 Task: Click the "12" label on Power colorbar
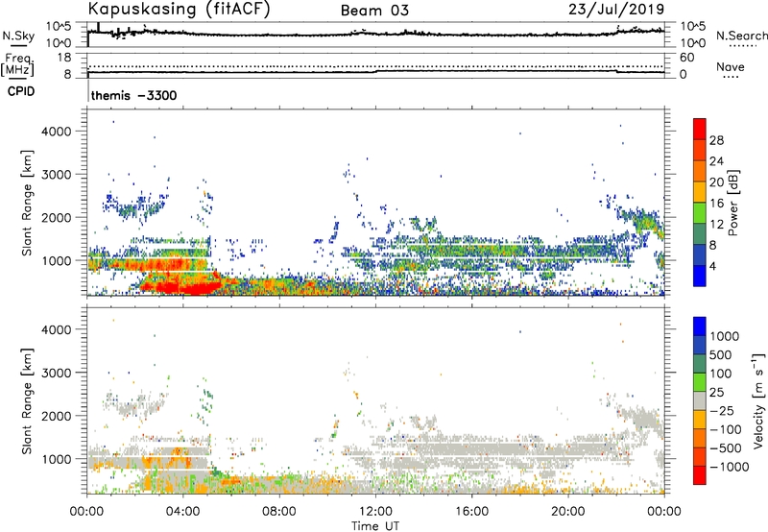pyautogui.click(x=716, y=225)
